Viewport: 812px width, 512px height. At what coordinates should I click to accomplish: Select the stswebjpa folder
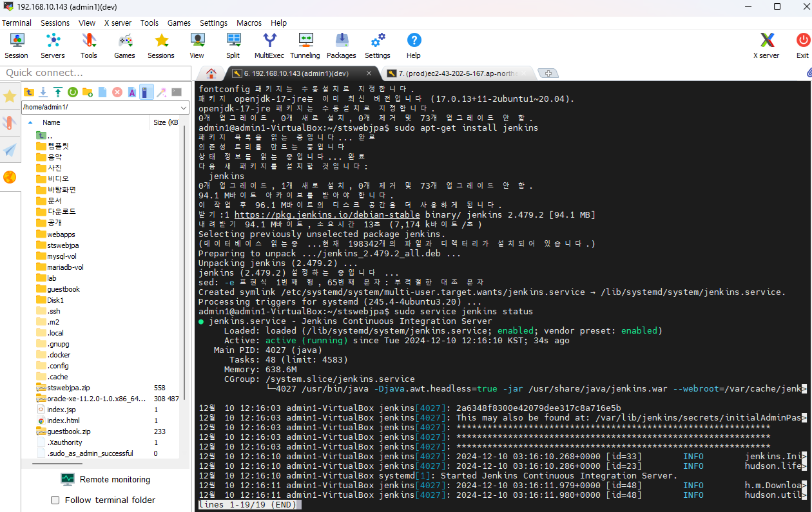63,245
